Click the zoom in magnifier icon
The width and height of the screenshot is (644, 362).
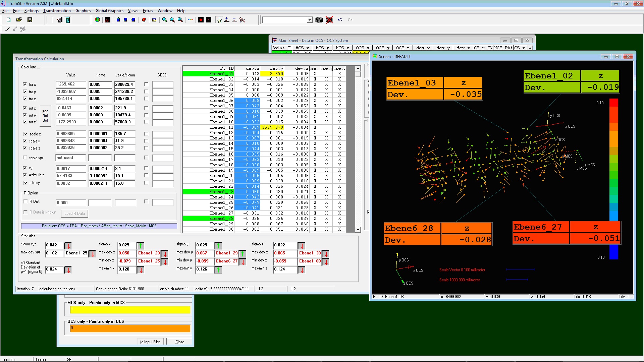[165, 20]
